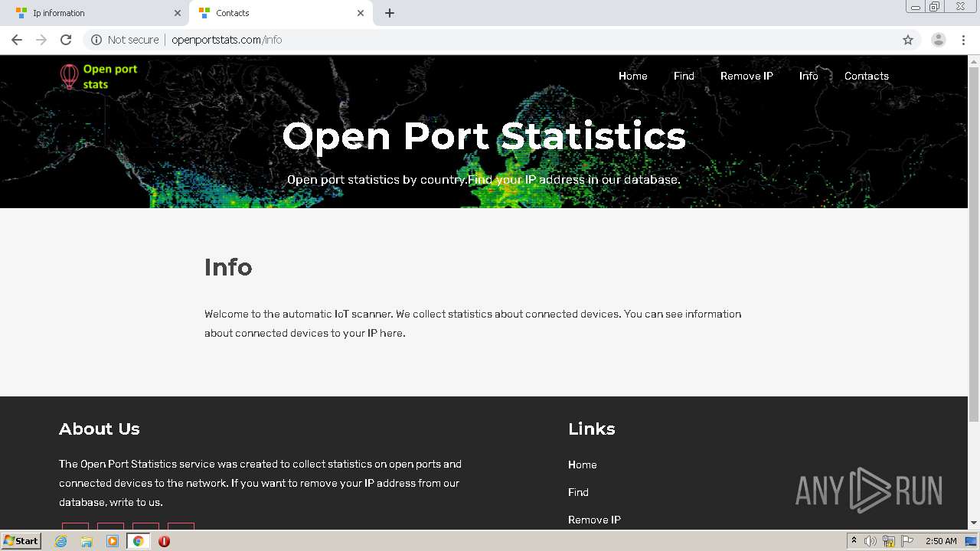
Task: Close the Ip information tab
Action: (178, 13)
